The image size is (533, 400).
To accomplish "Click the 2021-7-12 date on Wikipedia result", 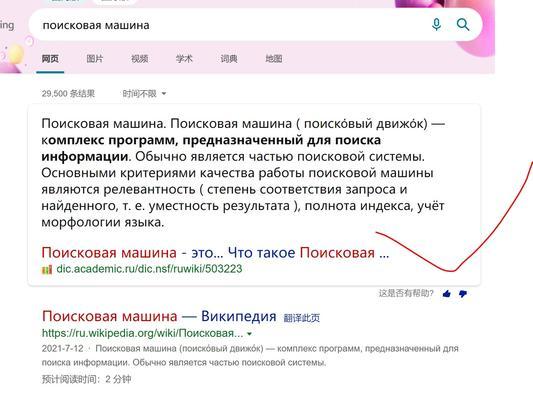I will (x=63, y=348).
